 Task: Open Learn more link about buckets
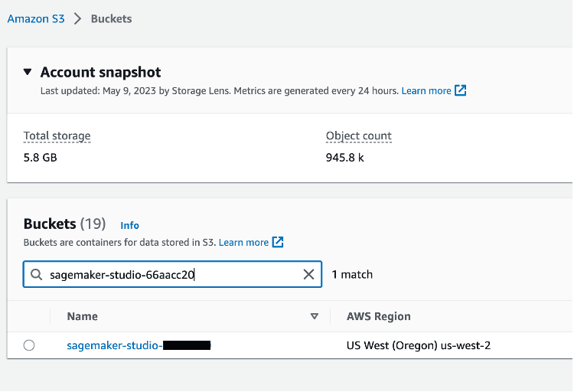(243, 242)
